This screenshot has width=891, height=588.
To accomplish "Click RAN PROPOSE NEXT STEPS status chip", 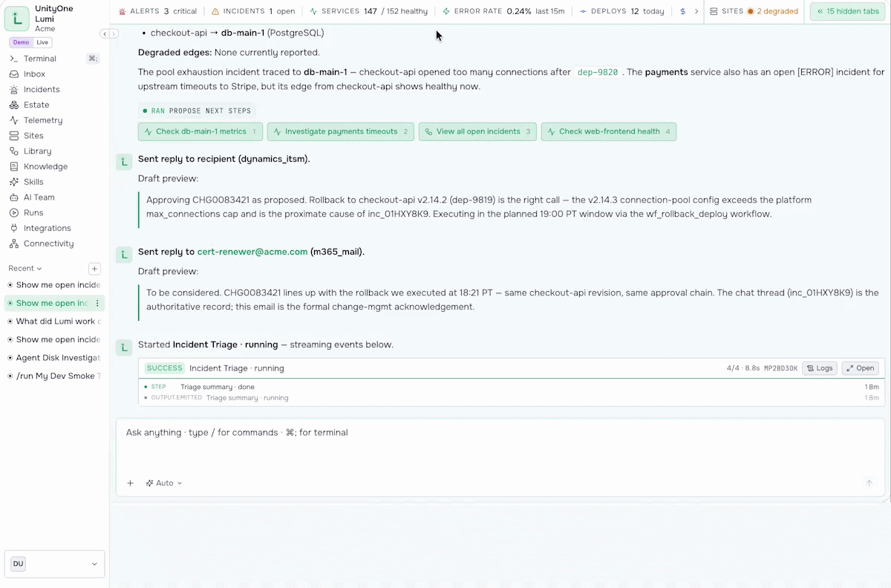I will (x=198, y=111).
